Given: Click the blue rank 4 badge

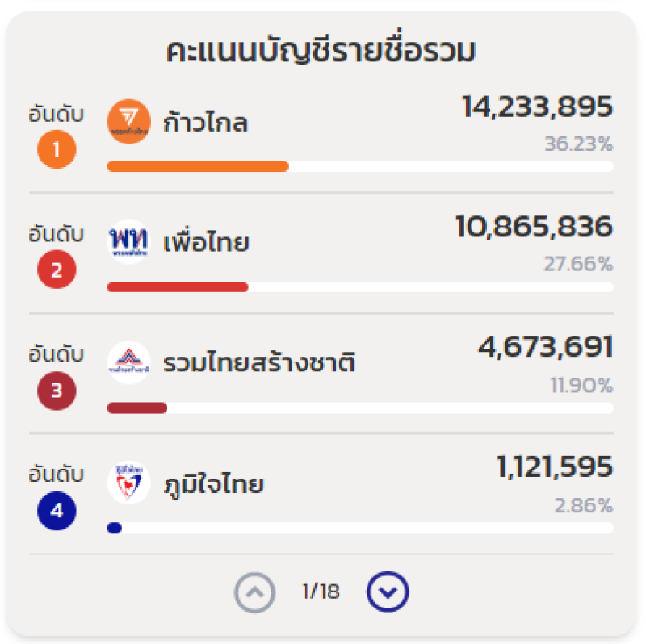Looking at the screenshot, I should pyautogui.click(x=57, y=511).
